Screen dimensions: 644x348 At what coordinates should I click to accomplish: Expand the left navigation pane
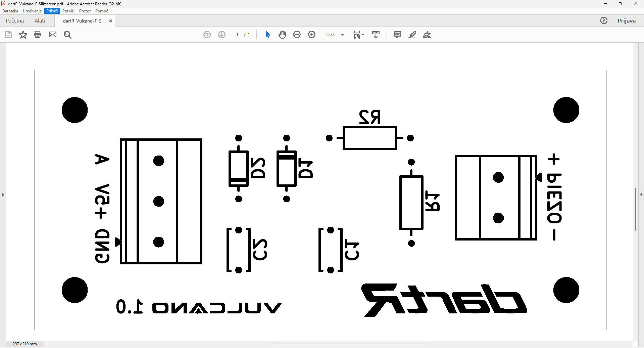click(x=3, y=194)
